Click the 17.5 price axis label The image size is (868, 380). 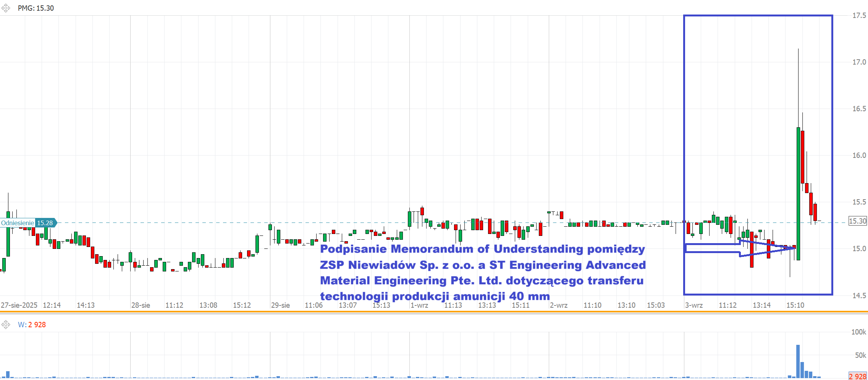point(859,15)
